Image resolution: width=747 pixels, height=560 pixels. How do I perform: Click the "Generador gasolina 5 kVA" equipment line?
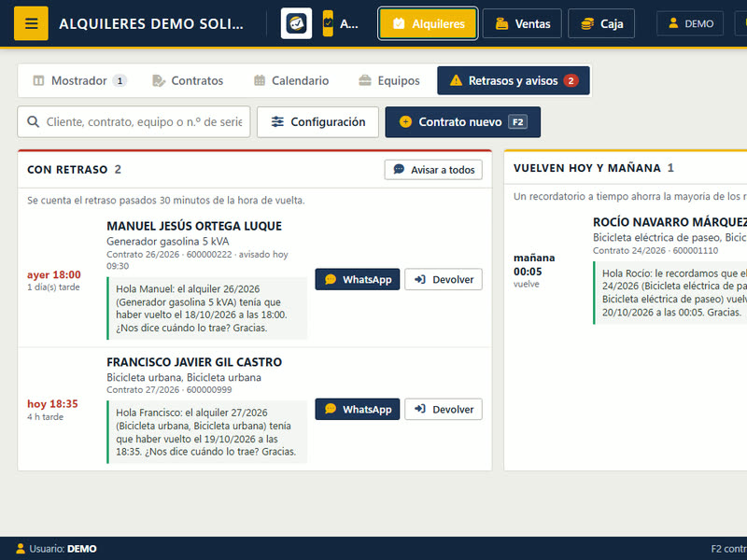tap(168, 242)
